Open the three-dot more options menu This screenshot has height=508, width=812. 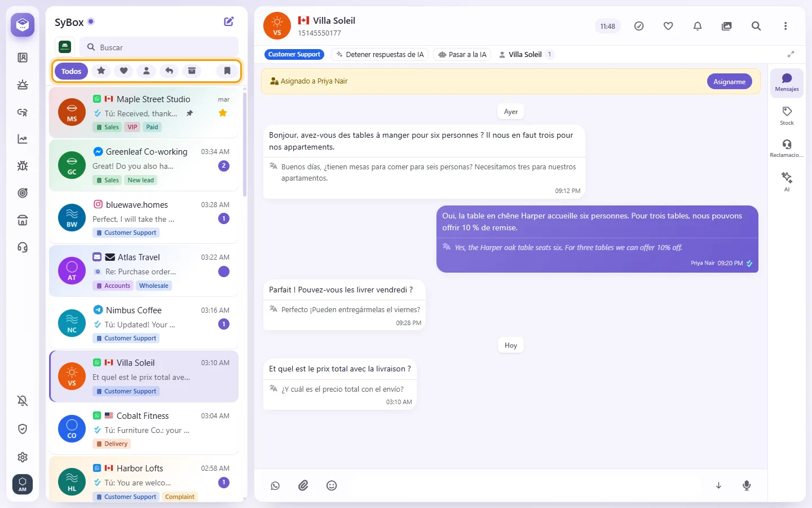click(785, 26)
